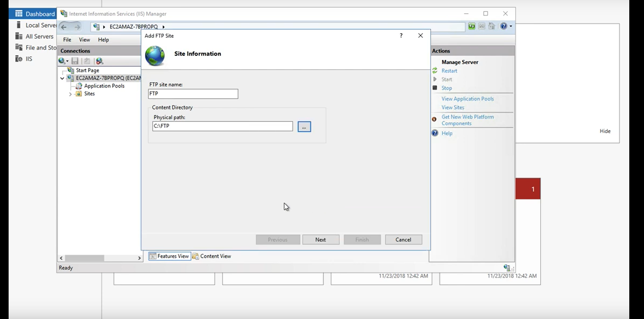
Task: Click the Forward navigation arrow in IIS Manager
Action: click(x=77, y=27)
